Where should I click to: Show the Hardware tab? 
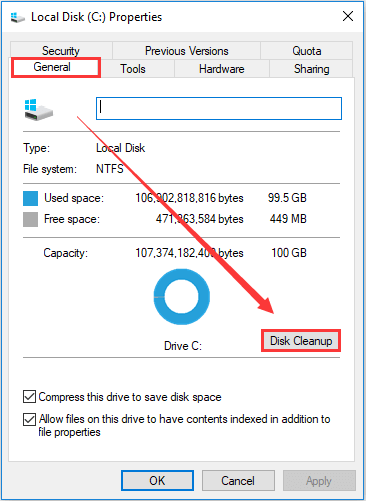coord(222,69)
